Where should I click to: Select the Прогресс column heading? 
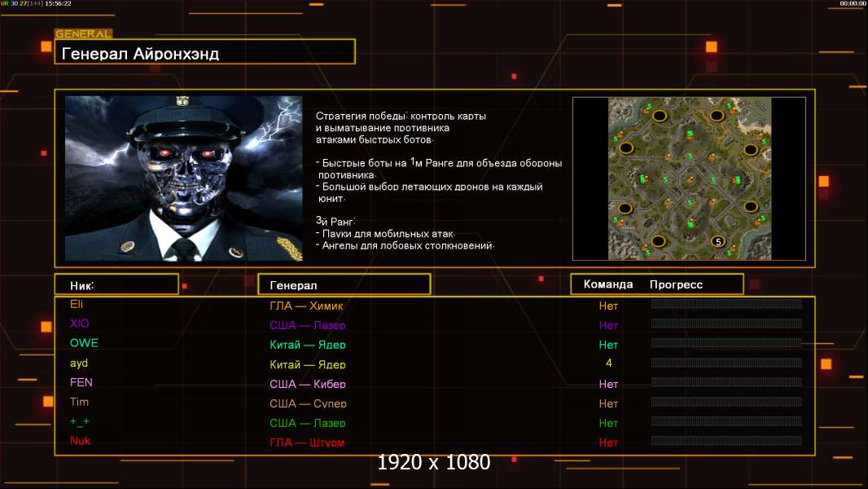pyautogui.click(x=676, y=284)
